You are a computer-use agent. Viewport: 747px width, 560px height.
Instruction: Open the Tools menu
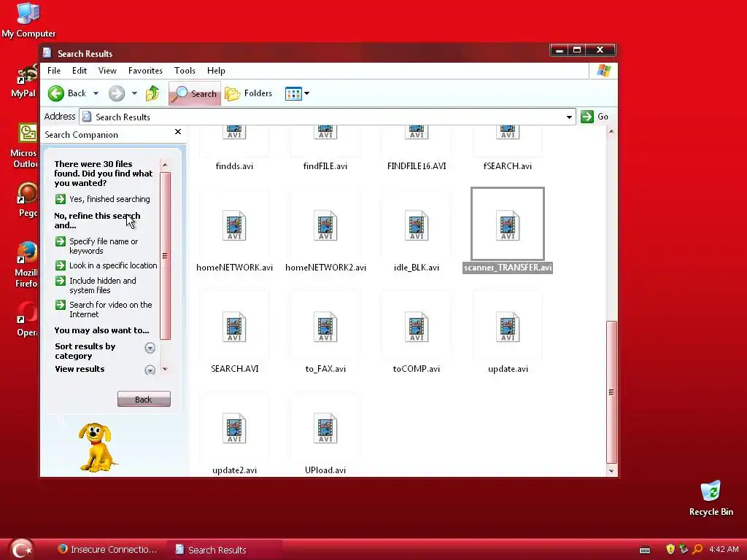tap(185, 71)
